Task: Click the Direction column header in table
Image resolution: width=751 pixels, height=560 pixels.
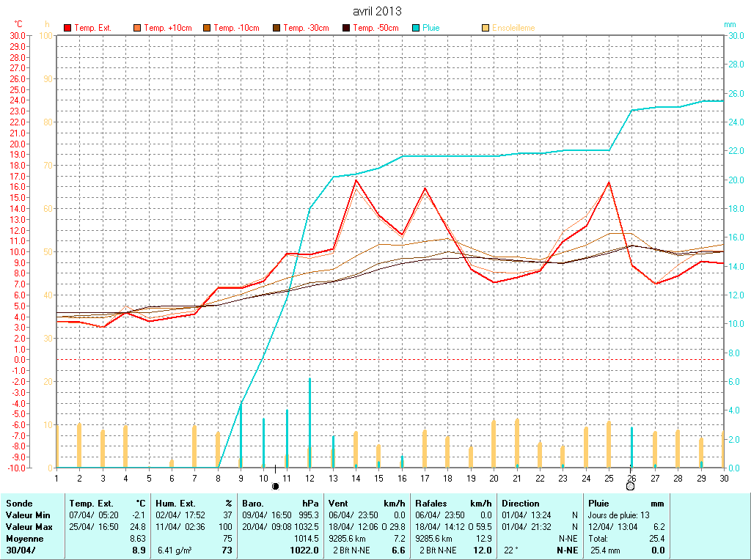Action: click(x=521, y=504)
